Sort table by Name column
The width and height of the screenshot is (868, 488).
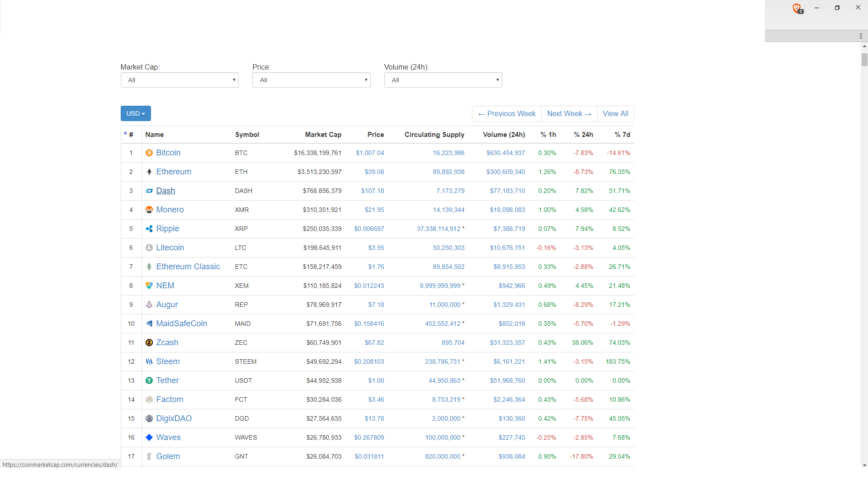coord(155,135)
